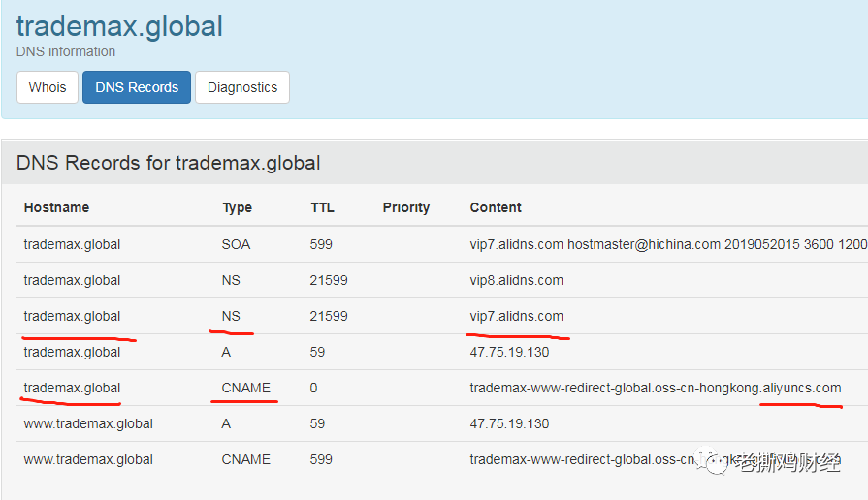Switch to the Diagnostics tab

(242, 87)
